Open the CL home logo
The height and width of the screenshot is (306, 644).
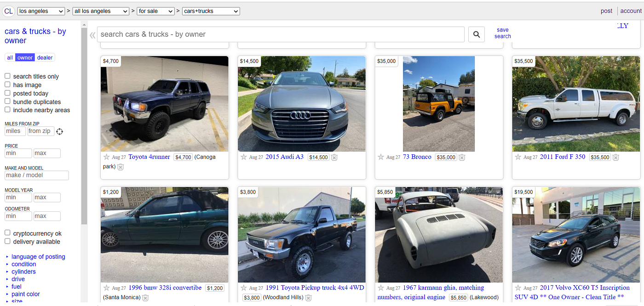[8, 11]
